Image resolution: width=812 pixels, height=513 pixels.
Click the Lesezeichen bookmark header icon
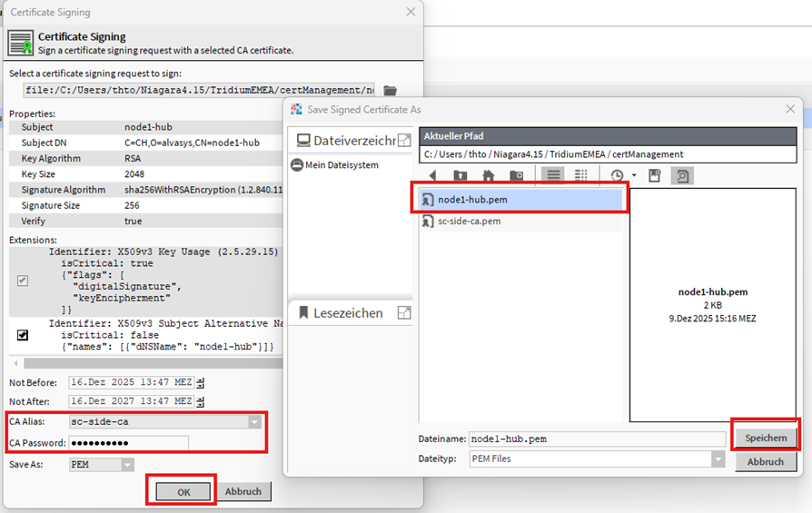[x=303, y=312]
